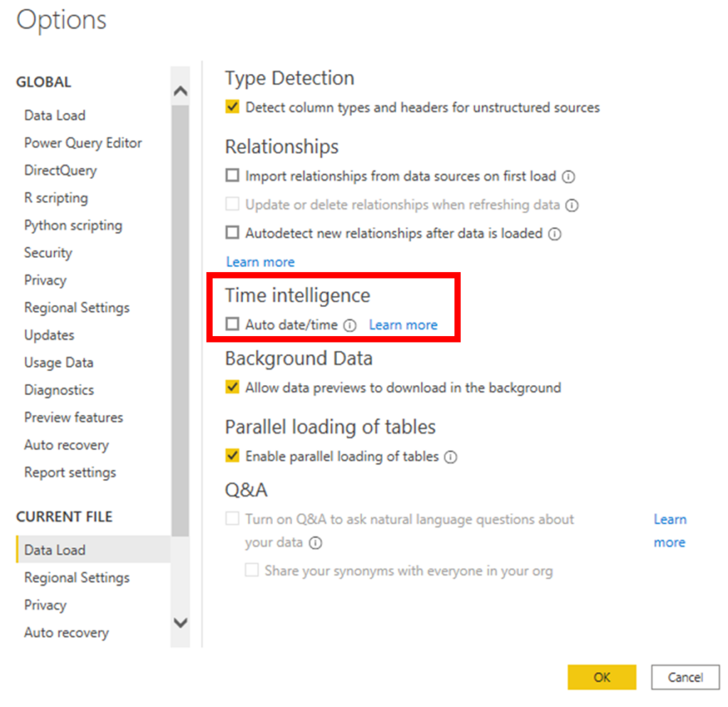Toggle Detect column types and headers checkbox
This screenshot has height=707, width=728.
pyautogui.click(x=232, y=107)
